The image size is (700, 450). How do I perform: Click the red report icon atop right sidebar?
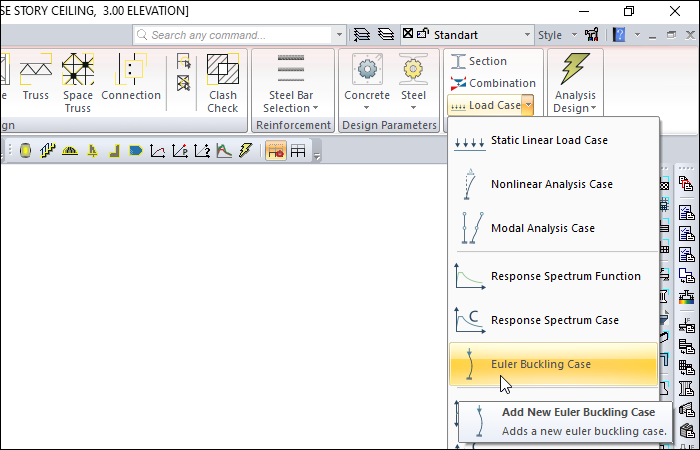pyautogui.click(x=686, y=183)
